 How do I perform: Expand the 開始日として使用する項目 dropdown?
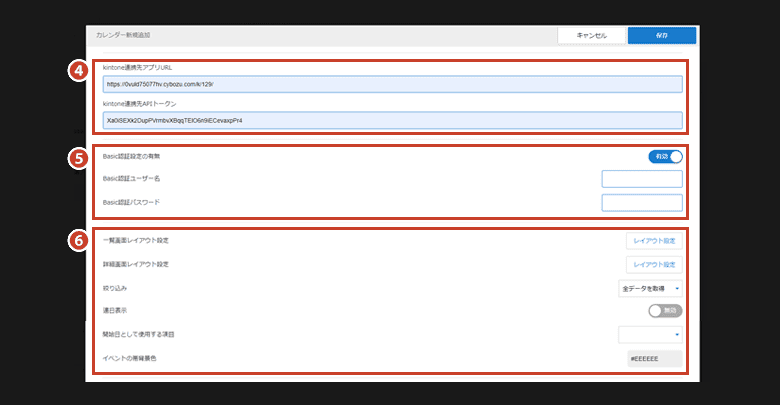tap(650, 334)
